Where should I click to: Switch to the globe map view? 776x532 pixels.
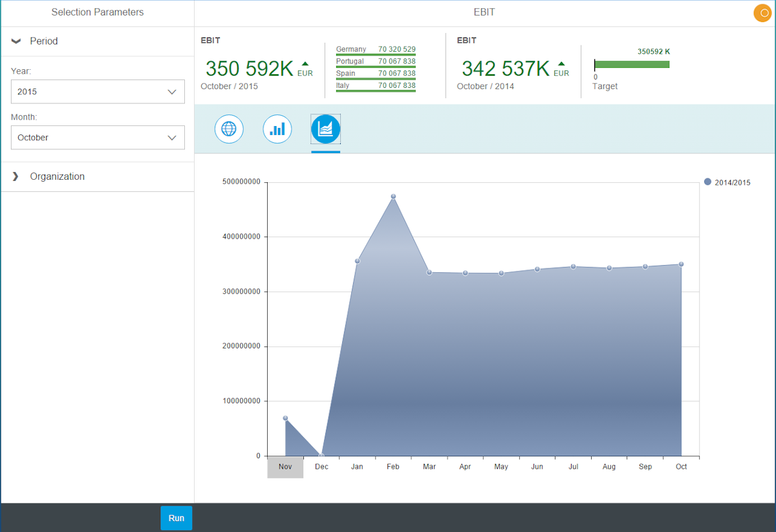pyautogui.click(x=229, y=129)
